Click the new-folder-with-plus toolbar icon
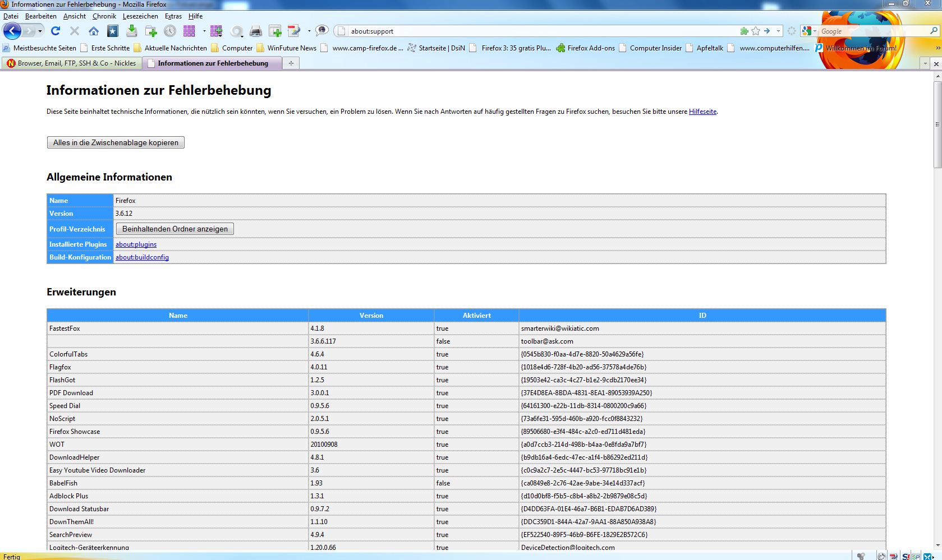Image resolution: width=942 pixels, height=560 pixels. (x=151, y=31)
